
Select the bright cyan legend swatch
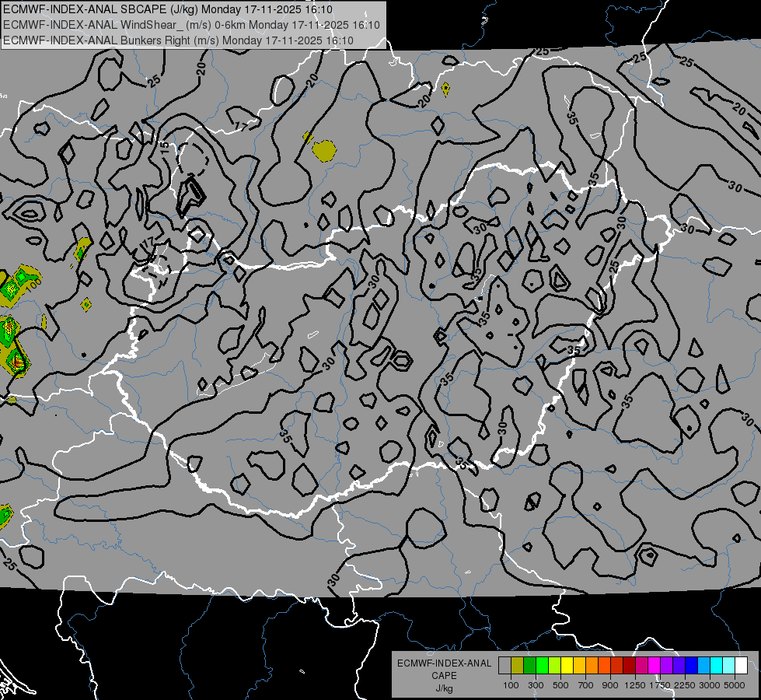pos(717,666)
